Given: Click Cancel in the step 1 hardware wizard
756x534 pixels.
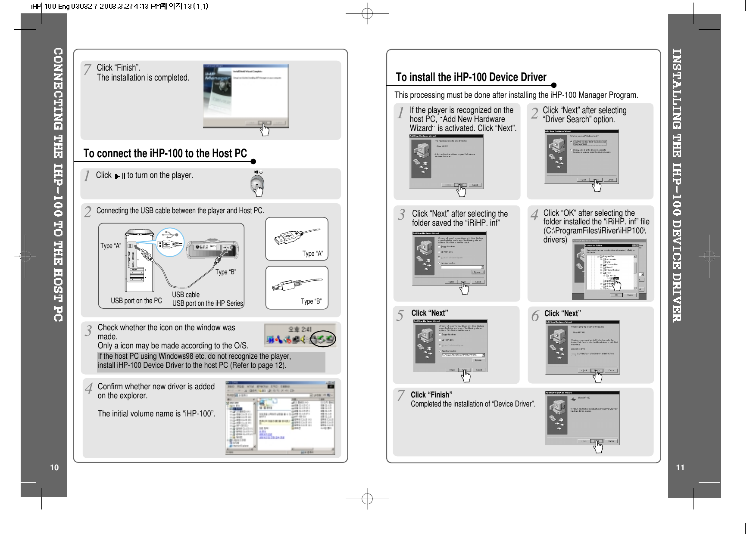Looking at the screenshot, I should pyautogui.click(x=475, y=185).
